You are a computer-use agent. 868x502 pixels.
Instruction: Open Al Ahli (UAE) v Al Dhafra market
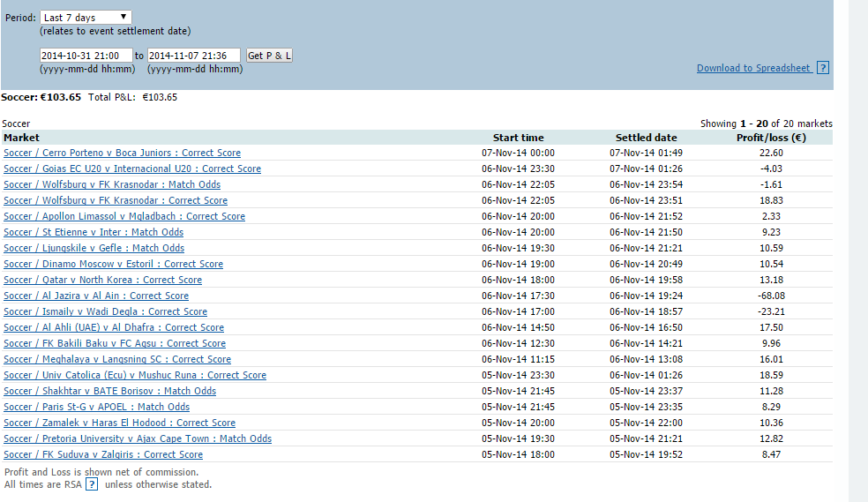pyautogui.click(x=114, y=327)
